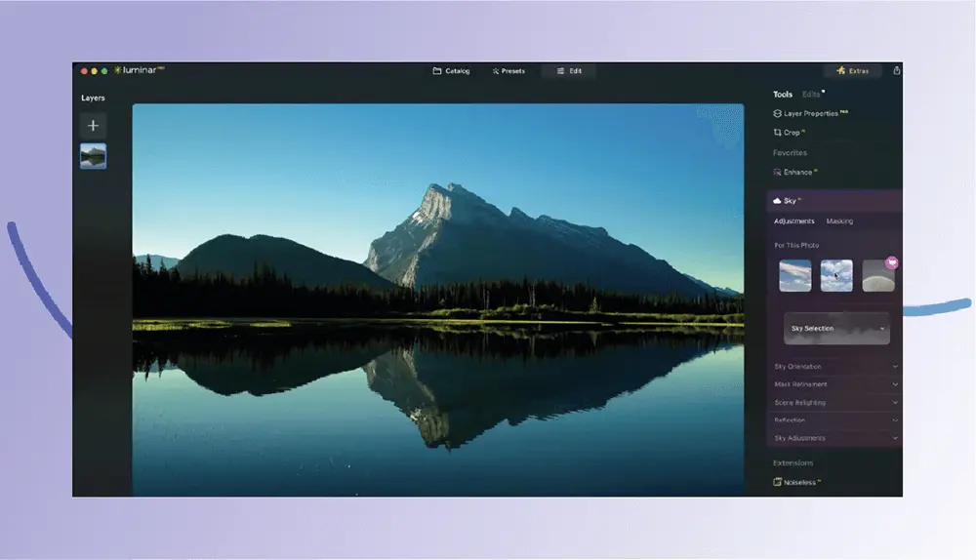The height and width of the screenshot is (560, 976).
Task: Collapse the Sky tool header
Action: tap(834, 201)
